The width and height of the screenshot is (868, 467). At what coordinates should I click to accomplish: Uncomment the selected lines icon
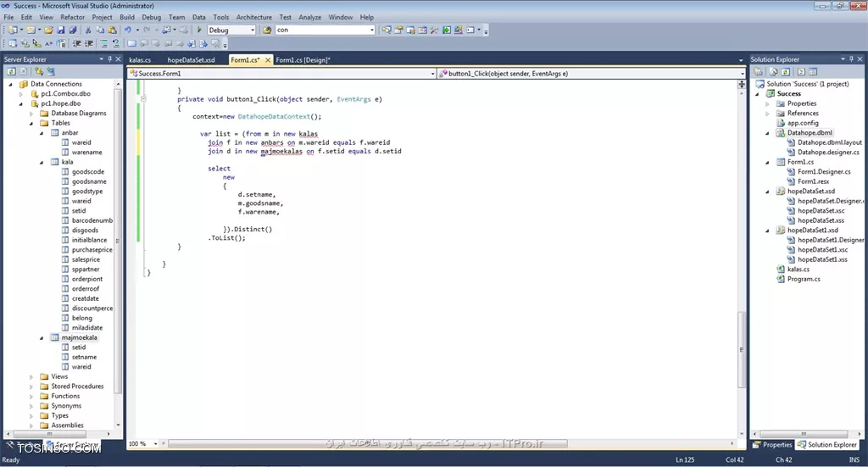115,43
